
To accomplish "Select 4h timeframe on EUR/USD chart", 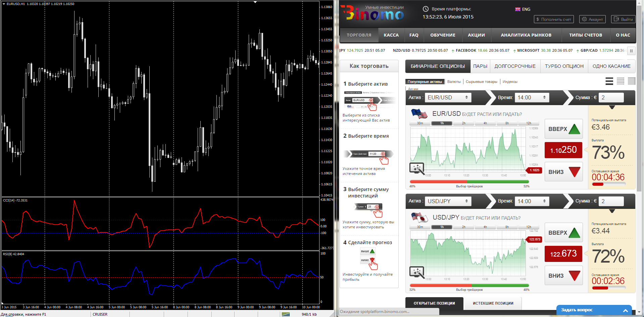I will (x=485, y=123).
